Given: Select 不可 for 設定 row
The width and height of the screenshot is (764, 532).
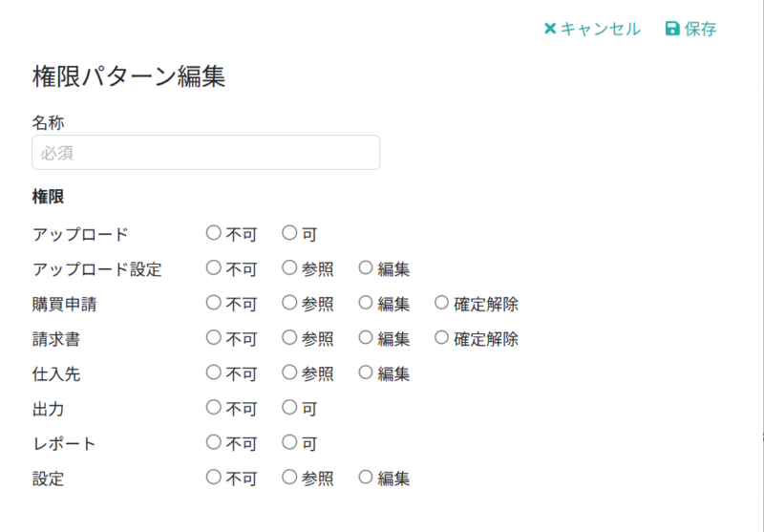Looking at the screenshot, I should click(213, 477).
